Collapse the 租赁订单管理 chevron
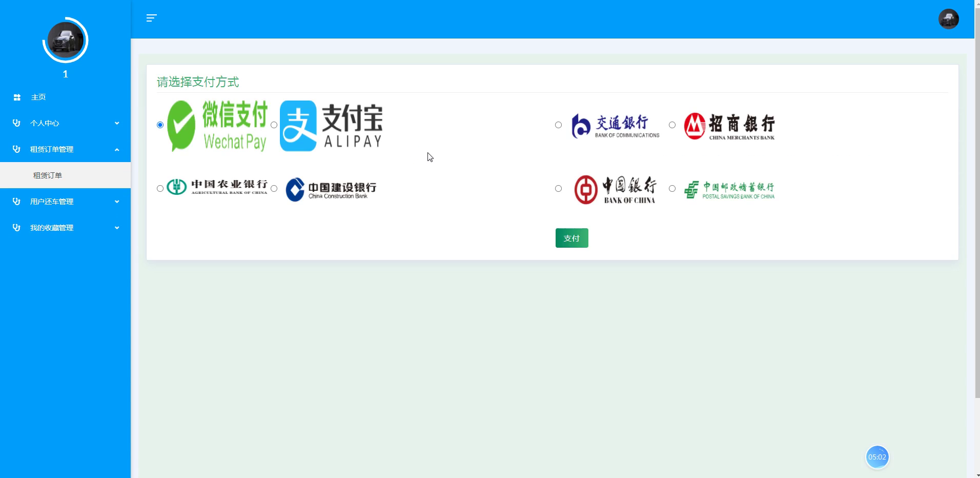Viewport: 980px width, 478px height. click(x=117, y=149)
